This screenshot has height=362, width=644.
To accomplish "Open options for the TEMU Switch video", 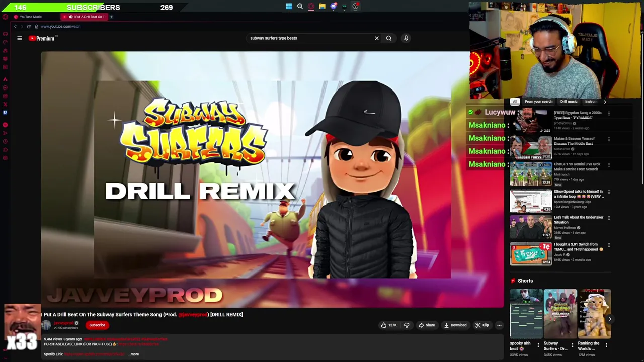I will point(609,245).
